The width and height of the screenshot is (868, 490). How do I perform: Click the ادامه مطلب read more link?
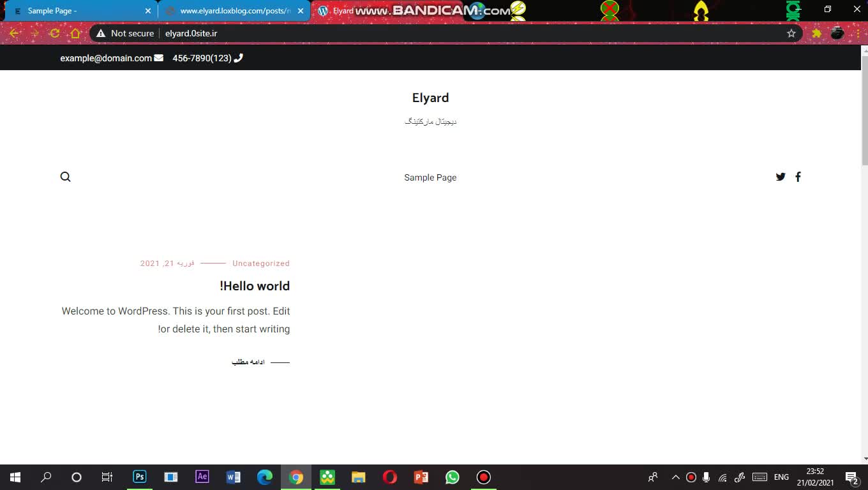point(248,362)
